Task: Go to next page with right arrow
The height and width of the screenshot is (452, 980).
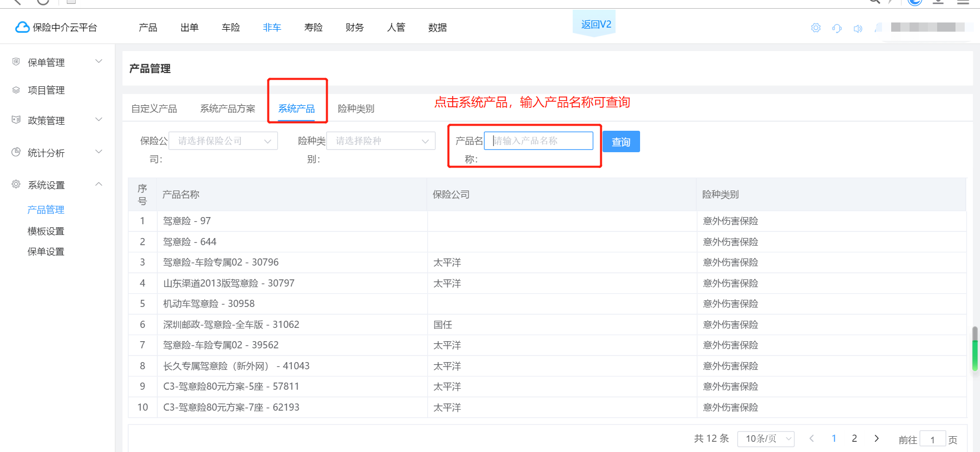Action: tap(876, 438)
